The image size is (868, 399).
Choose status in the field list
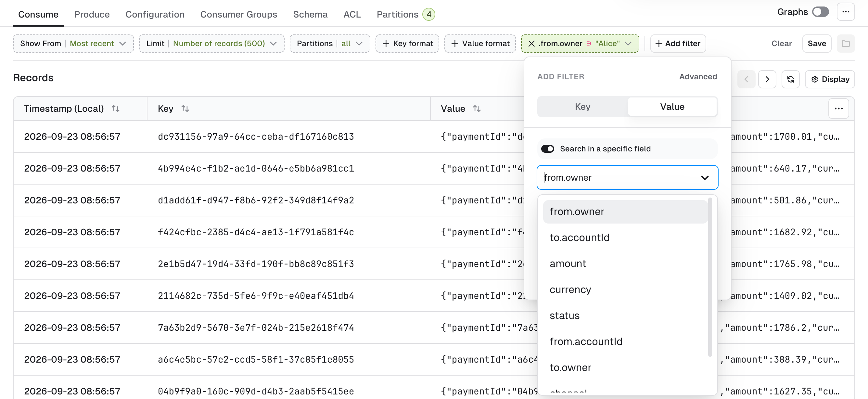(x=625, y=315)
